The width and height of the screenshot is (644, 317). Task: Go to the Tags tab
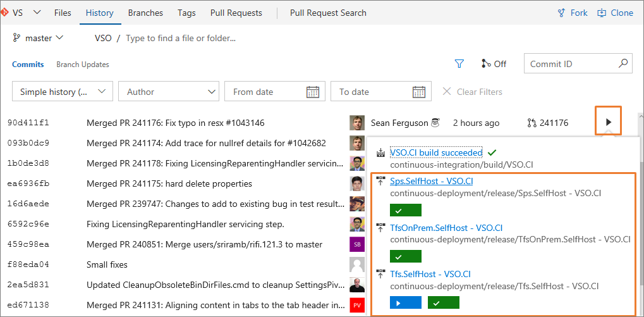(186, 13)
